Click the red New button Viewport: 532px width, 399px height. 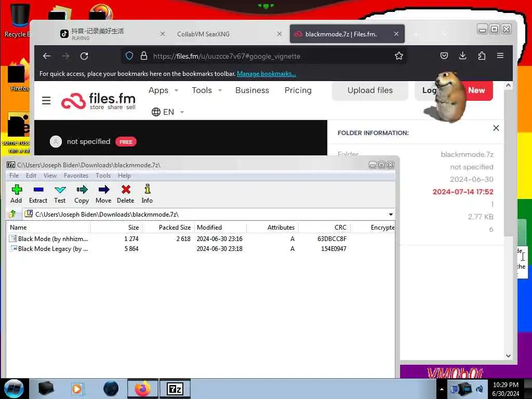tap(478, 90)
